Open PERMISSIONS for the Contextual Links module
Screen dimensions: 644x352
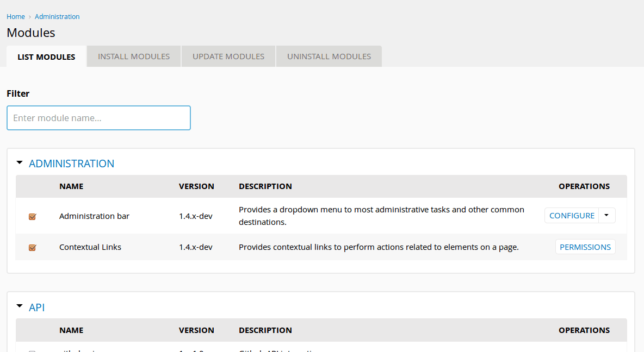pos(585,247)
